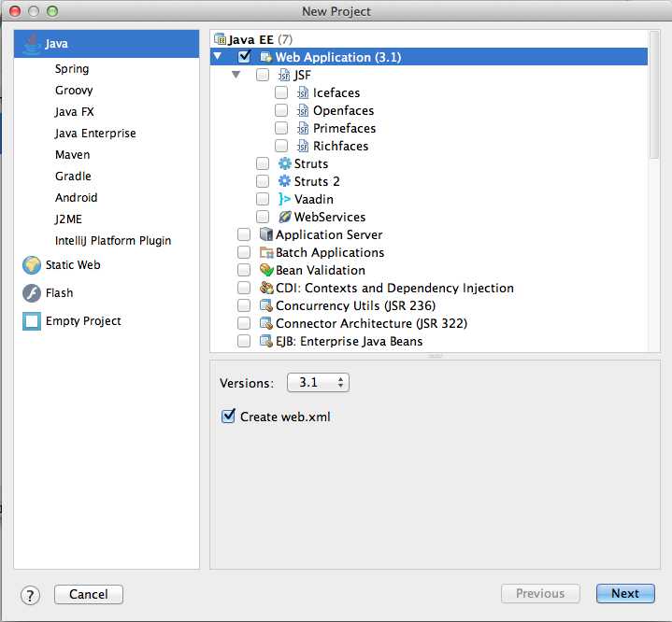Open the Versions 3.1 dropdown

click(x=318, y=382)
